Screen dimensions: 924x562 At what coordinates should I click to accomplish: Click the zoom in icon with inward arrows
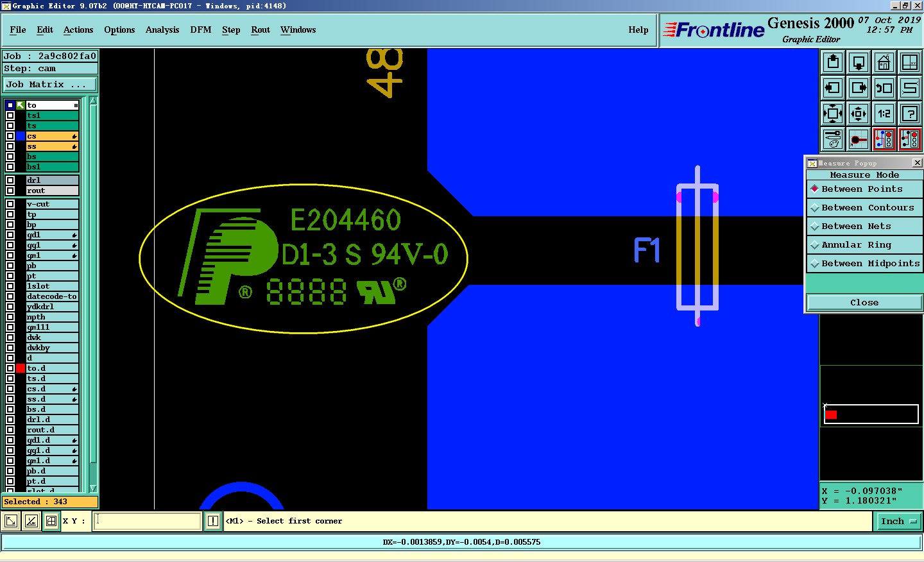(x=833, y=114)
